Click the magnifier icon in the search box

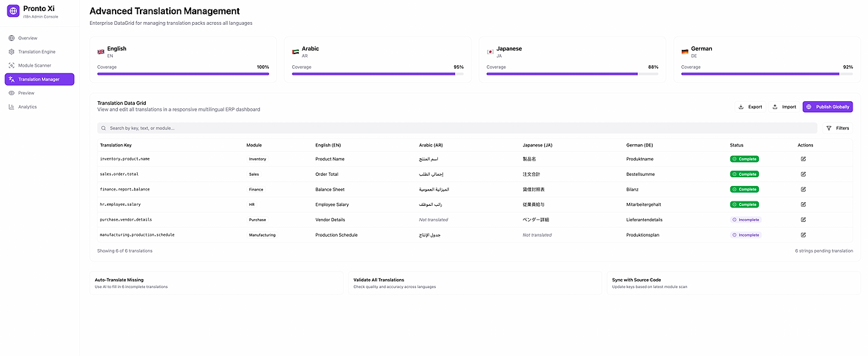[x=103, y=128]
